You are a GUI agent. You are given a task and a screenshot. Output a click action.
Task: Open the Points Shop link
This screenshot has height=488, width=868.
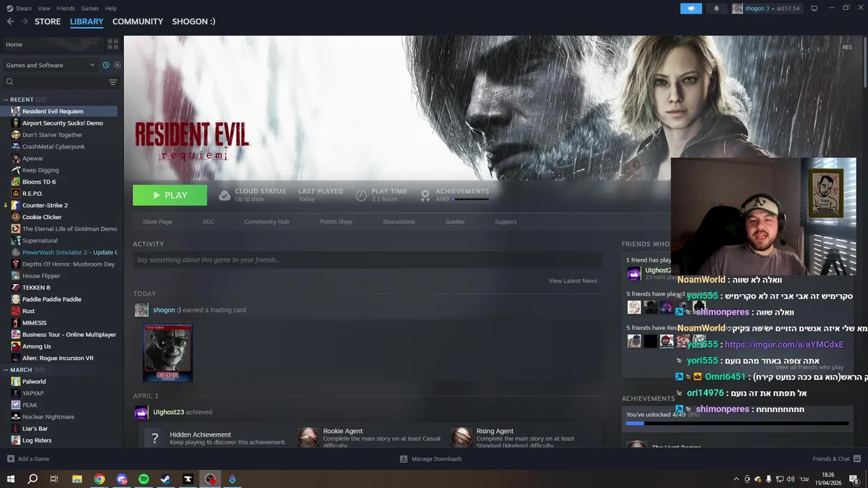[336, 222]
